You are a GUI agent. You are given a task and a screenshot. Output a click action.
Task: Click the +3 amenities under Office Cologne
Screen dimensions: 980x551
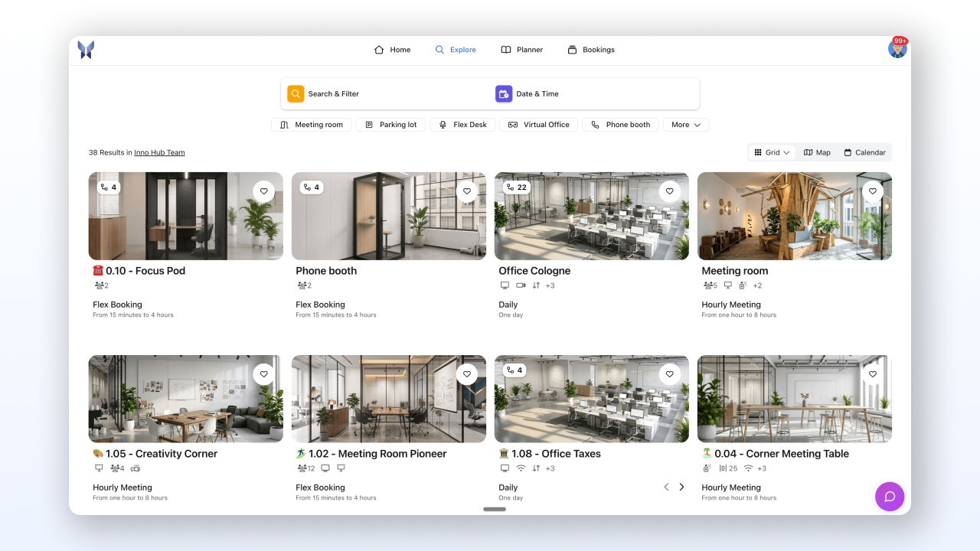(550, 285)
